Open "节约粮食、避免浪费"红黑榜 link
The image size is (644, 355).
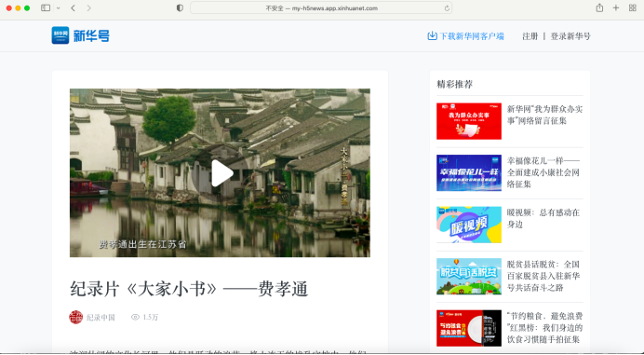pos(544,328)
